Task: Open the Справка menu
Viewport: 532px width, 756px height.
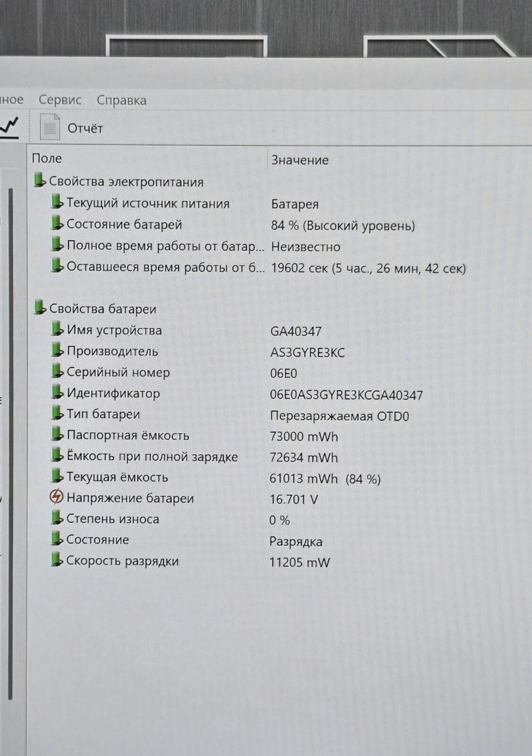Action: click(121, 101)
